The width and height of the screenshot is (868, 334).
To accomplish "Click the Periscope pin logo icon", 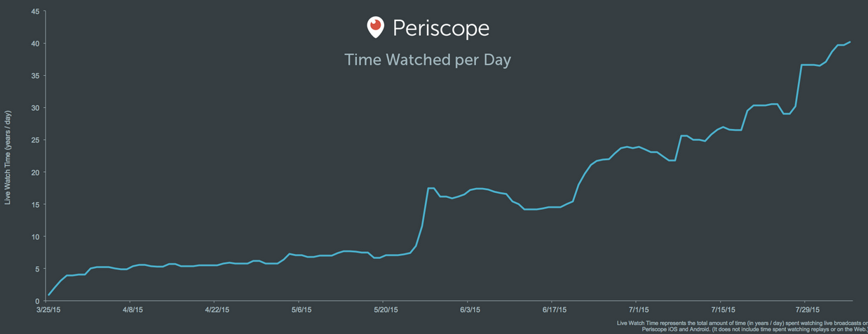I will pos(376,27).
